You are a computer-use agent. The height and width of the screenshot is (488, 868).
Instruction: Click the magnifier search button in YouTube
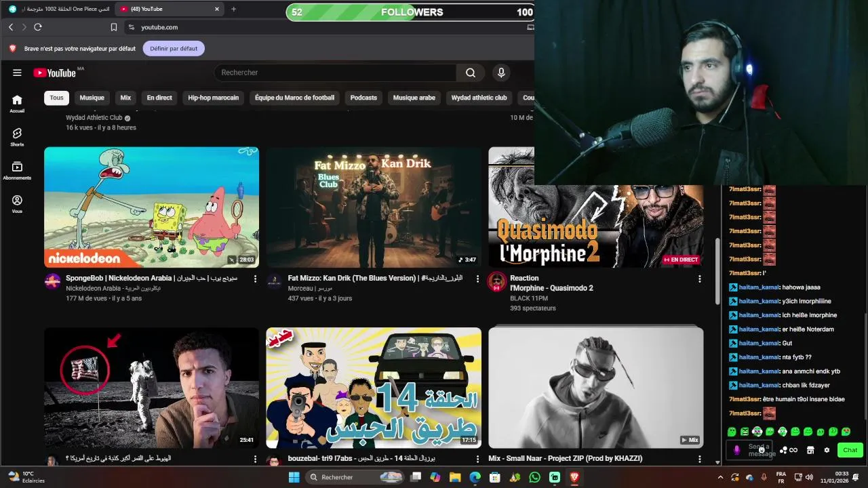click(471, 73)
